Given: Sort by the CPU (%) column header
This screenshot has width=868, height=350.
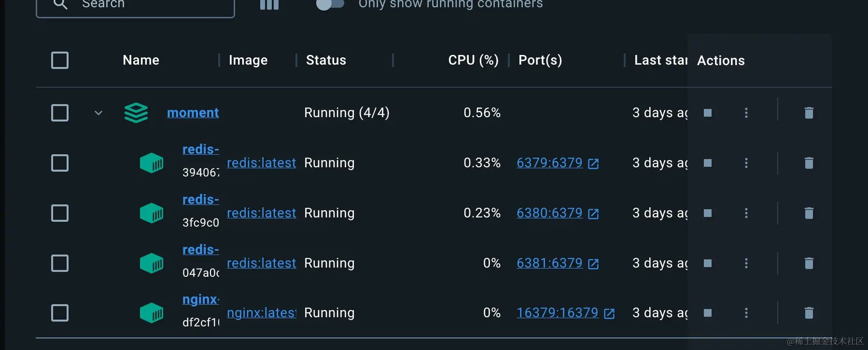Looking at the screenshot, I should point(473,60).
